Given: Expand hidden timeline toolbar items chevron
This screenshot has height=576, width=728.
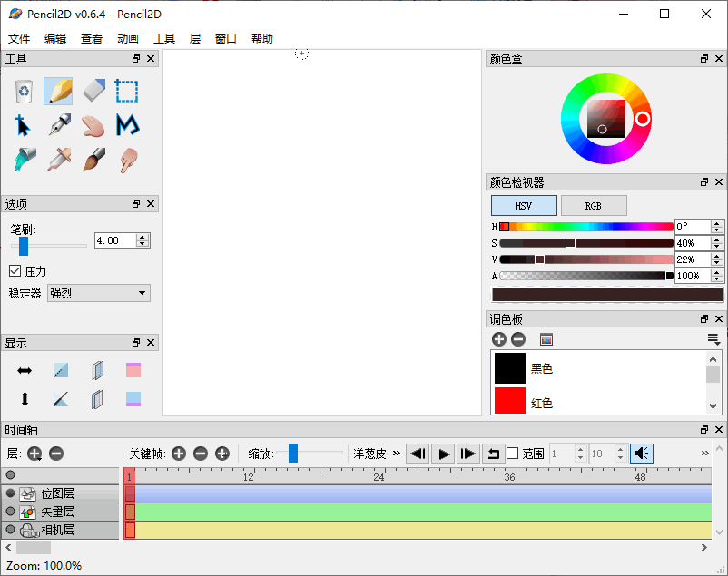Looking at the screenshot, I should (704, 453).
